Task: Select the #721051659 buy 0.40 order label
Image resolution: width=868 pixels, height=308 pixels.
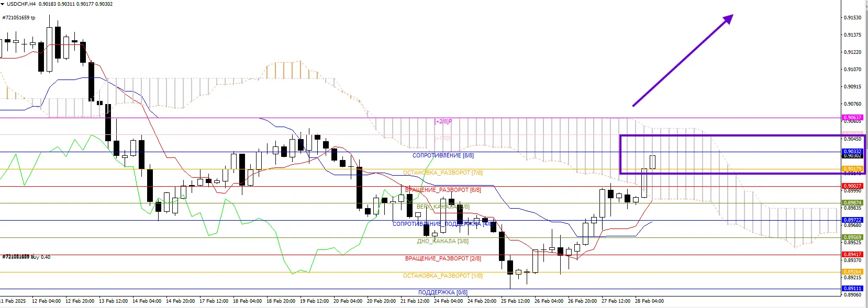Action: [26, 257]
